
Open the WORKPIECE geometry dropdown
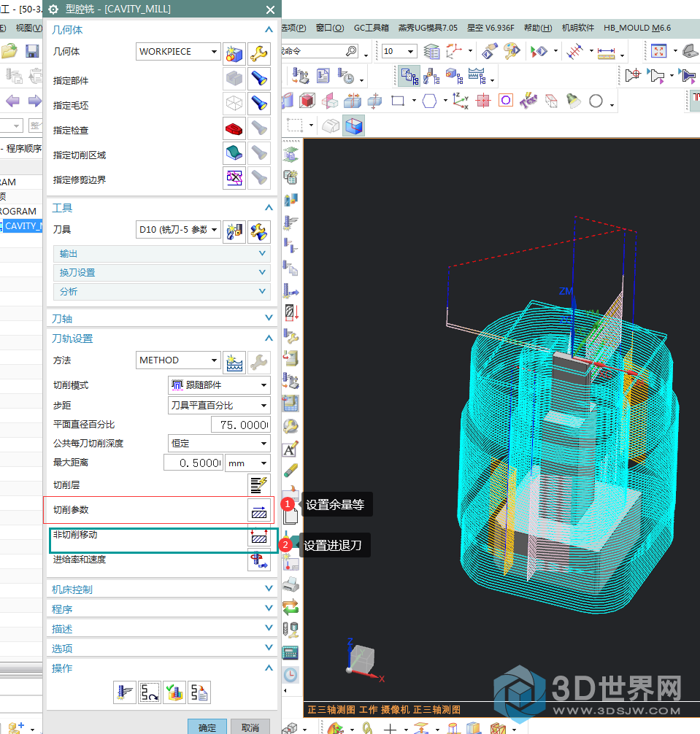coord(214,52)
